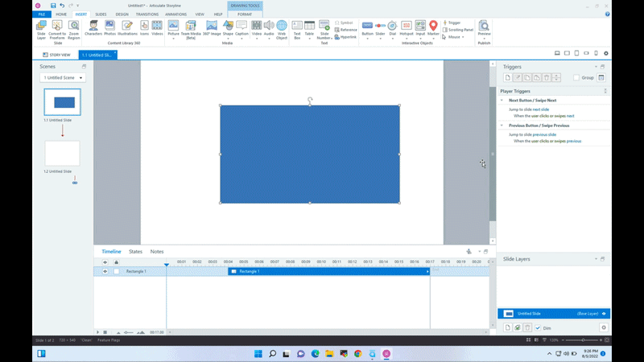Click the 'next slide' link in triggers

[x=540, y=109]
